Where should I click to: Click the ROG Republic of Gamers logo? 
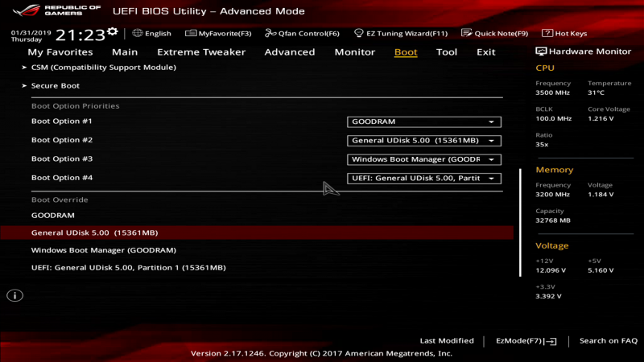coord(56,10)
